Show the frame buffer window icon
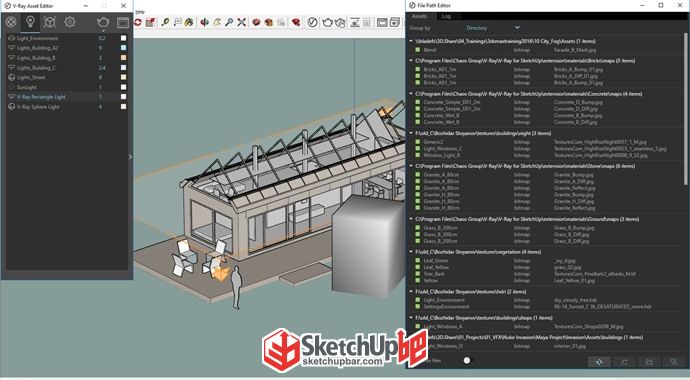The width and height of the screenshot is (690, 380). point(123,22)
